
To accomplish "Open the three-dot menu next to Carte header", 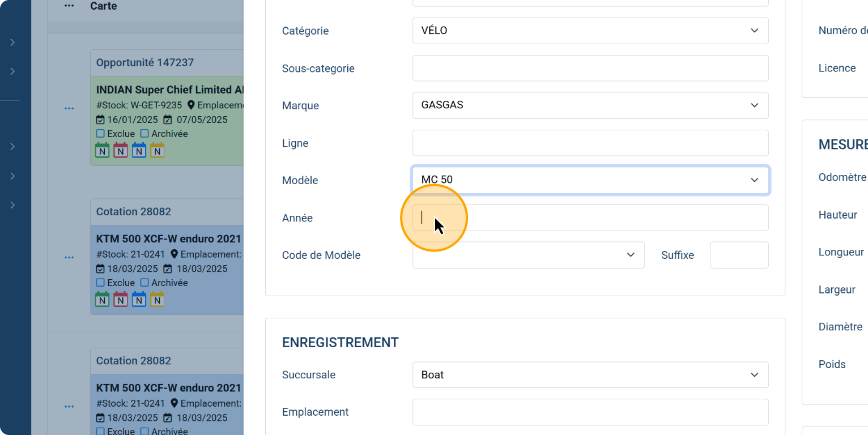I will (x=69, y=6).
